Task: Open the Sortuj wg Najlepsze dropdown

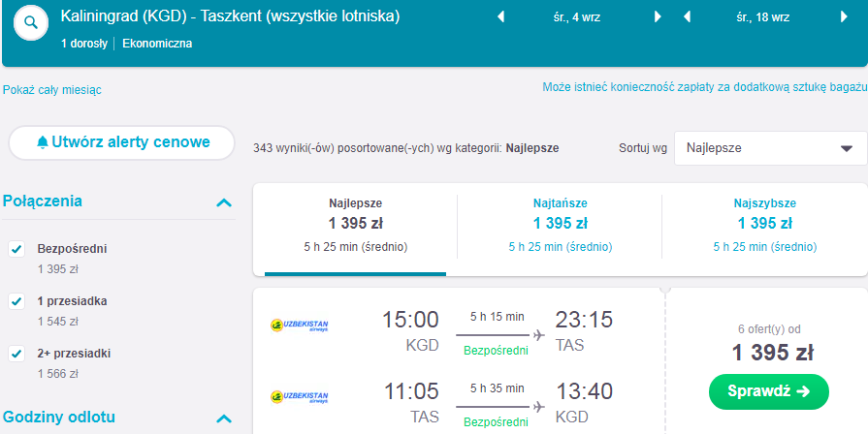Action: pyautogui.click(x=771, y=148)
